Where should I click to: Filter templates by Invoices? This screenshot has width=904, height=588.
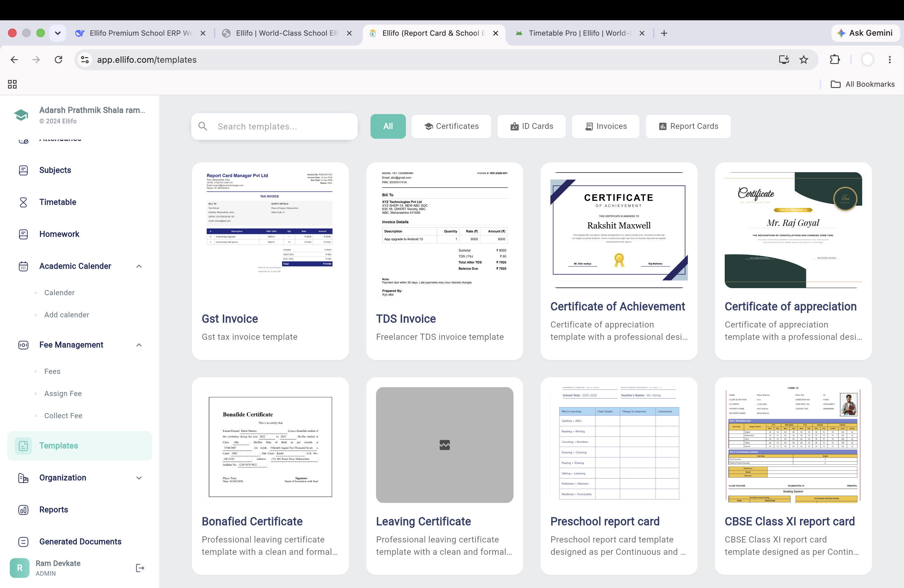point(606,126)
